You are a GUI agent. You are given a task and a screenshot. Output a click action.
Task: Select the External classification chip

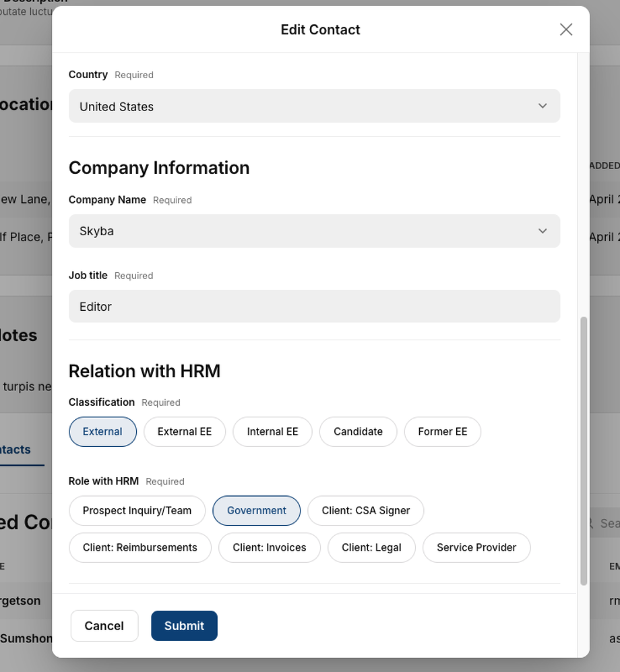point(102,432)
